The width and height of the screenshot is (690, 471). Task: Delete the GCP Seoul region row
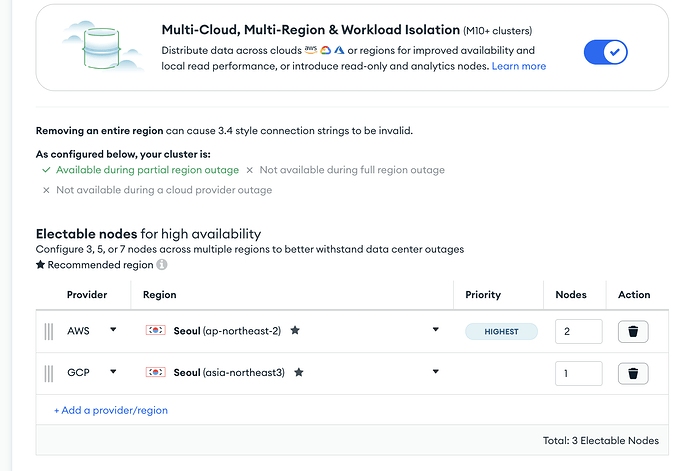point(632,373)
